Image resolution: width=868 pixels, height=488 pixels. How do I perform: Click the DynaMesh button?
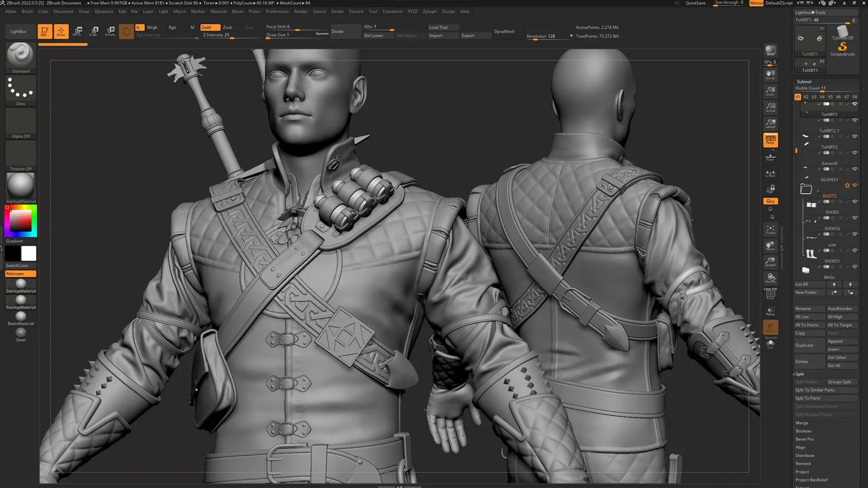coord(505,32)
